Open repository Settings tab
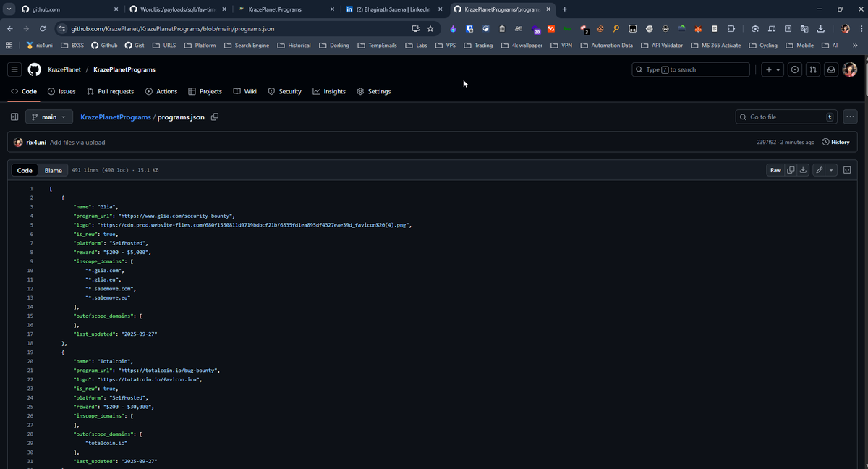The image size is (868, 469). click(374, 92)
